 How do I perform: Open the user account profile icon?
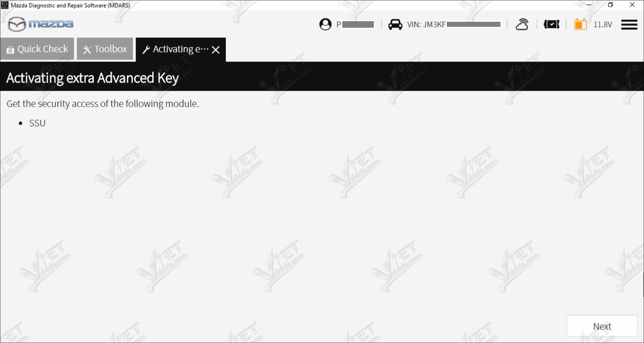click(x=325, y=24)
